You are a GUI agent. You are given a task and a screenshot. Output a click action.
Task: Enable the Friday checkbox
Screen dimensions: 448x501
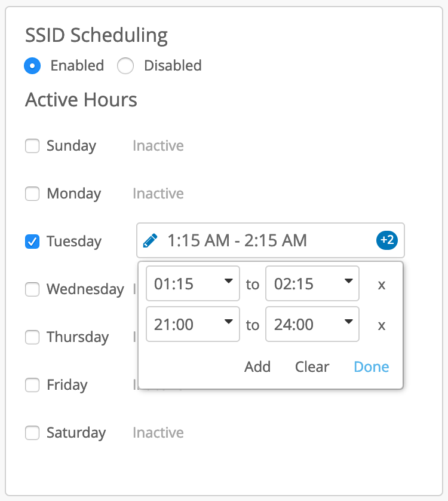tap(32, 384)
